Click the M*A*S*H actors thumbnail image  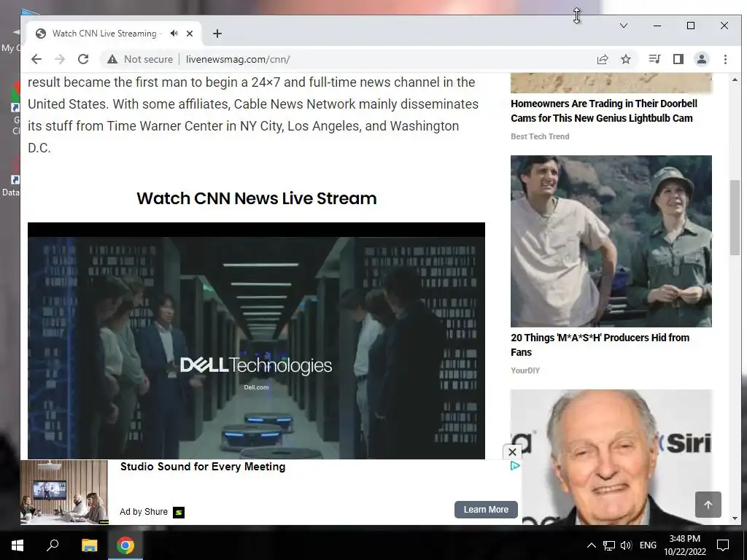[611, 241]
